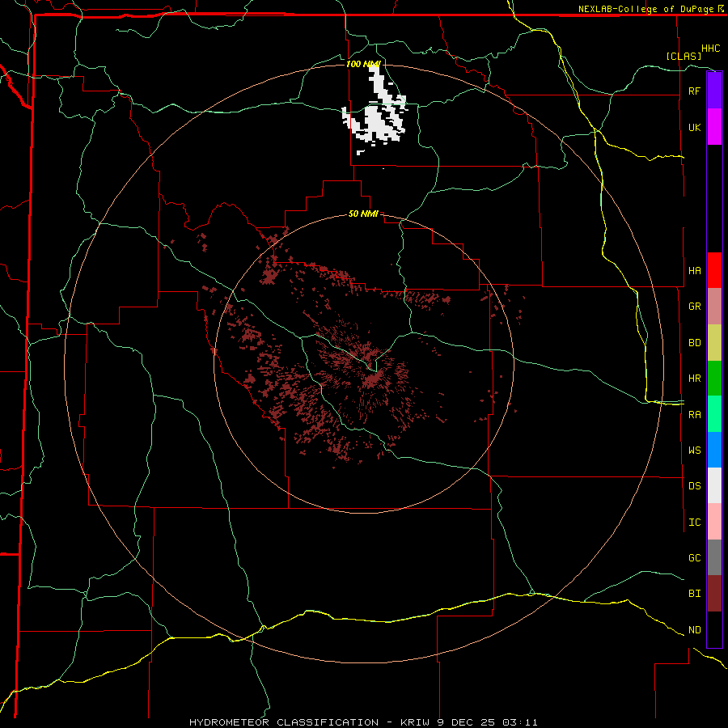
Task: Click the HA red legend swatch
Action: click(714, 270)
